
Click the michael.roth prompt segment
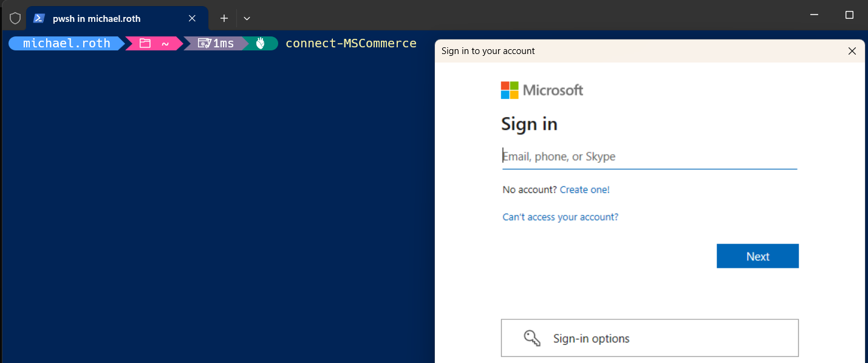click(67, 43)
